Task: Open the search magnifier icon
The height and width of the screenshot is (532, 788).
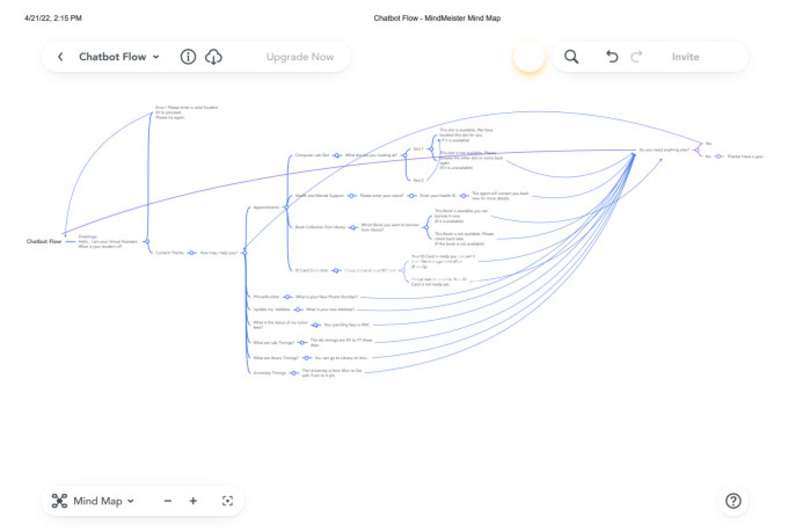Action: pos(571,57)
